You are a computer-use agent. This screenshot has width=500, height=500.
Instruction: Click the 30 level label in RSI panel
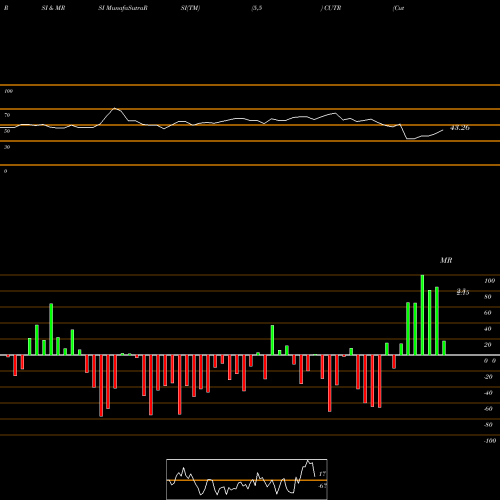[7, 147]
